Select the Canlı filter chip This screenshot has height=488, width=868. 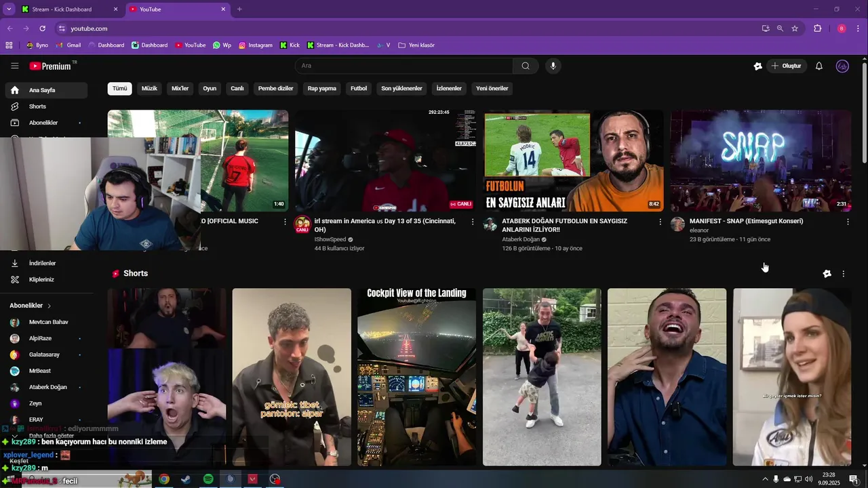pos(237,88)
